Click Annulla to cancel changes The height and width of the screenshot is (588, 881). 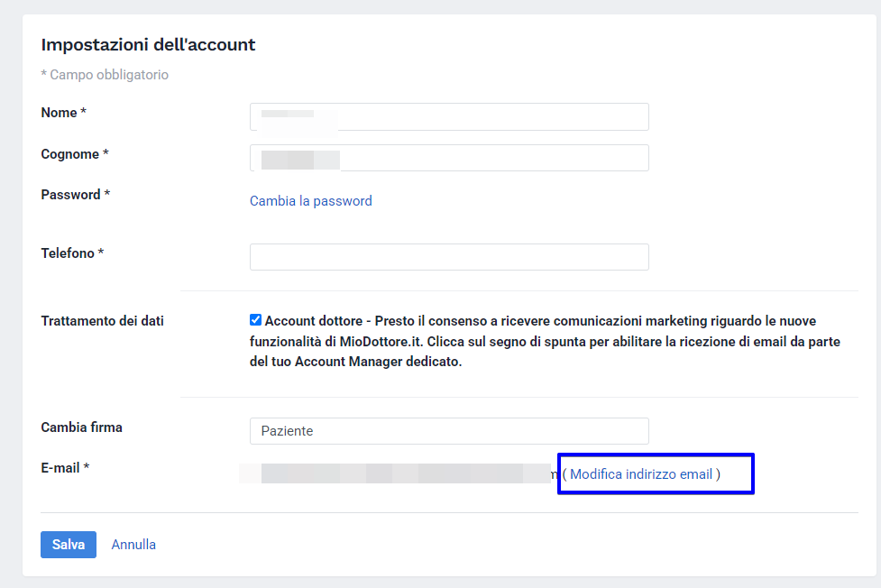[133, 545]
